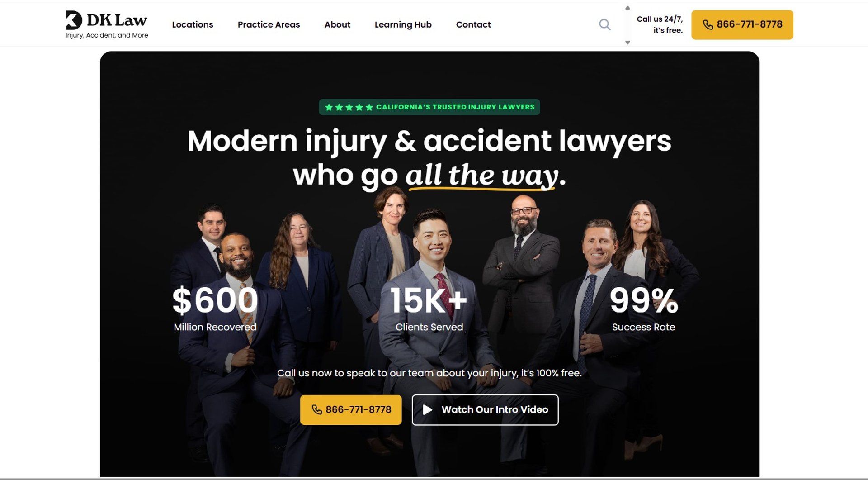Open the Locations menu
Screen dimensions: 868x480
[193, 24]
